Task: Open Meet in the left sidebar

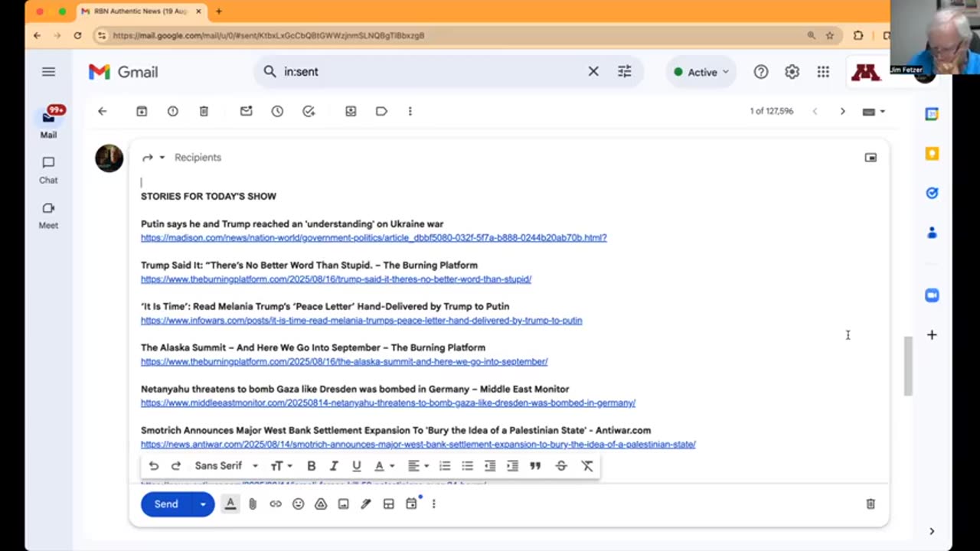Action: pyautogui.click(x=48, y=216)
